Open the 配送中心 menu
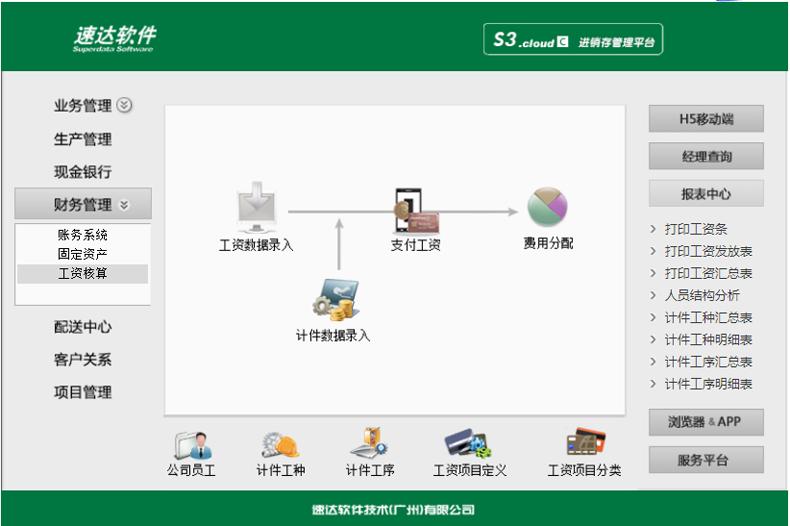 pyautogui.click(x=83, y=327)
